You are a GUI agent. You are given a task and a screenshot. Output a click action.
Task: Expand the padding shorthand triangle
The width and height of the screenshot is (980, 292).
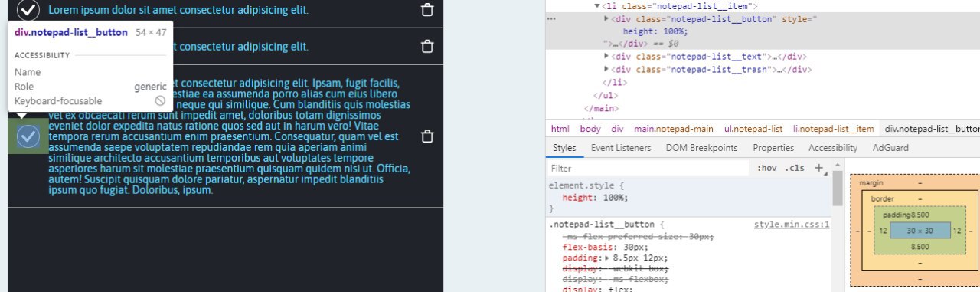click(x=608, y=259)
